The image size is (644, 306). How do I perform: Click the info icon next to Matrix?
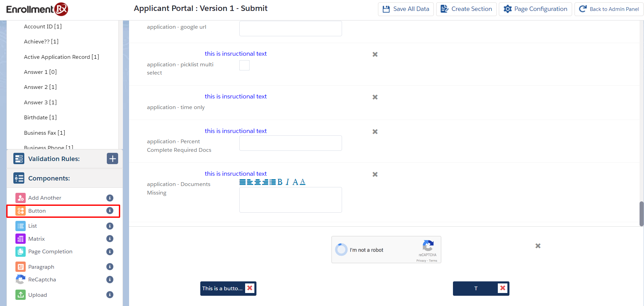[110, 239]
